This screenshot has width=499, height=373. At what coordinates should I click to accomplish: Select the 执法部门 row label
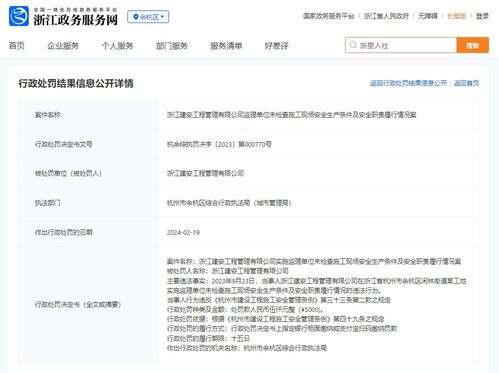click(48, 203)
